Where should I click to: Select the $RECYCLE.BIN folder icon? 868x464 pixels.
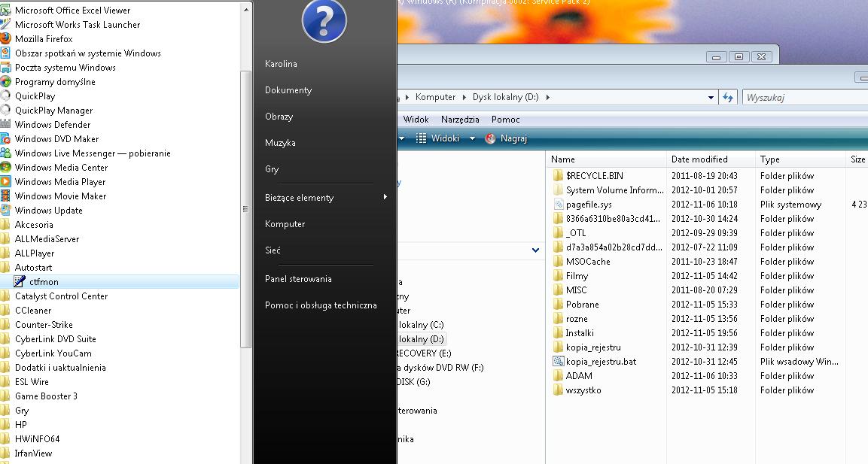[x=558, y=175]
